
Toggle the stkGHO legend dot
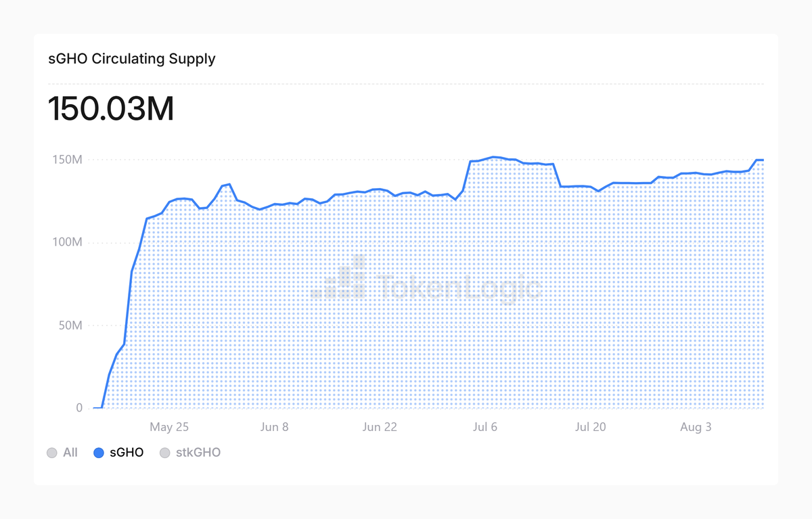[164, 453]
